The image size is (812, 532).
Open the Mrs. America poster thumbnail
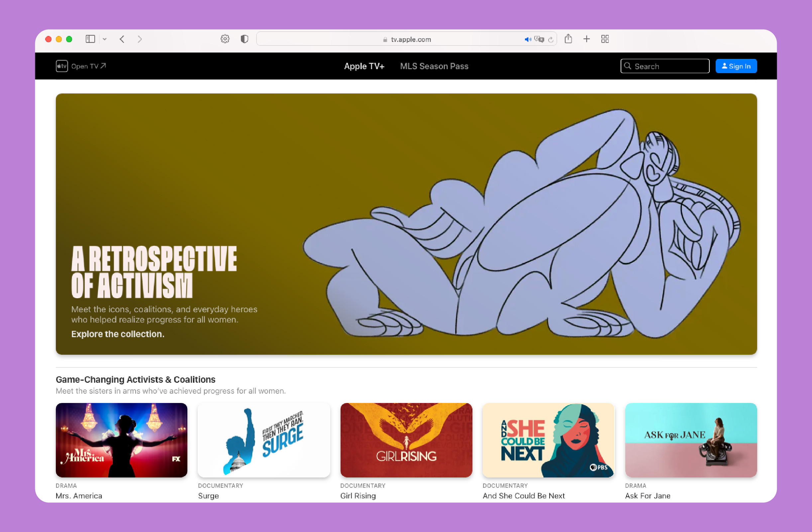122,440
